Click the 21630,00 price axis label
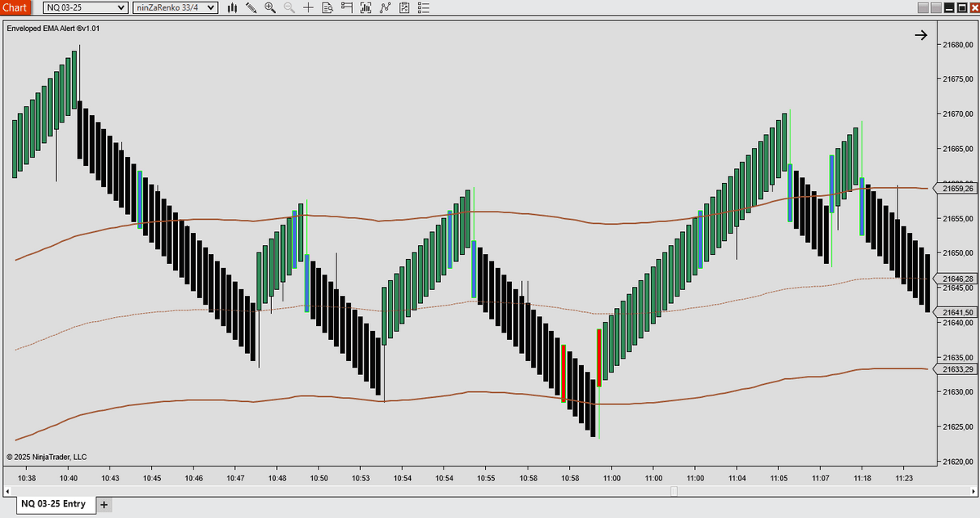The width and height of the screenshot is (980, 518). [x=960, y=392]
